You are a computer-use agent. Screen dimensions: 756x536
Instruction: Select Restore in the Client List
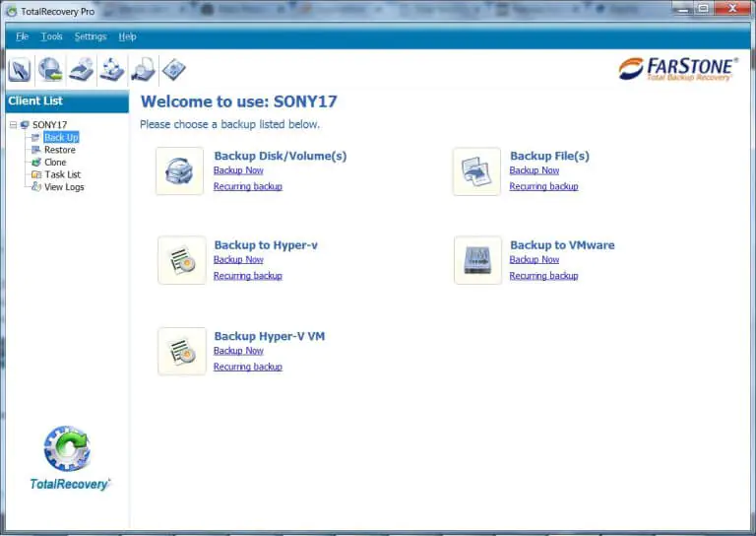(59, 150)
